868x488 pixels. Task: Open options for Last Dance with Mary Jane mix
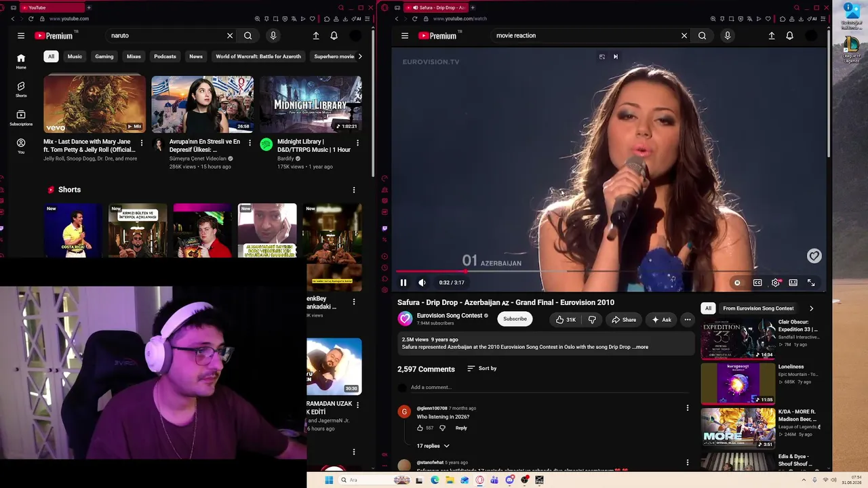[141, 143]
